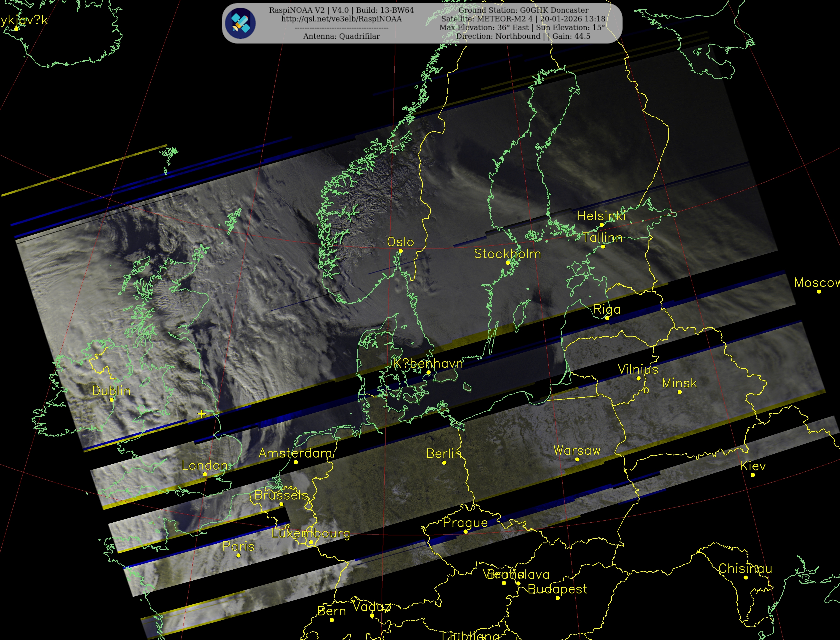Click the RaspiNOAA satellite logo icon
This screenshot has height=640, width=840.
[240, 23]
